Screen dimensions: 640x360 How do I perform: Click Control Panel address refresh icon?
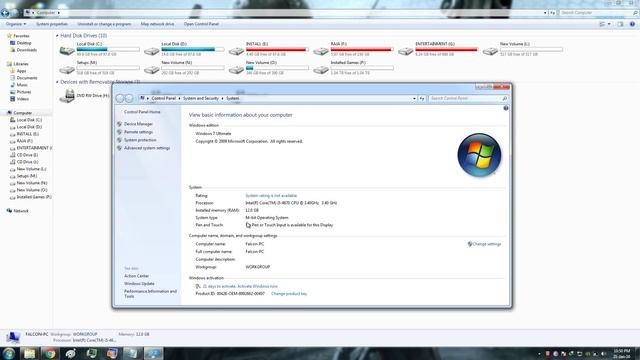point(422,98)
